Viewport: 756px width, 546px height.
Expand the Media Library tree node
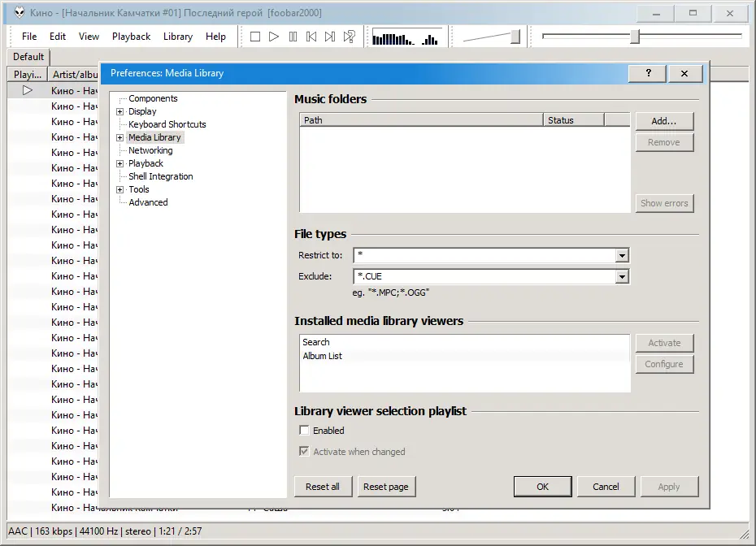(x=120, y=137)
